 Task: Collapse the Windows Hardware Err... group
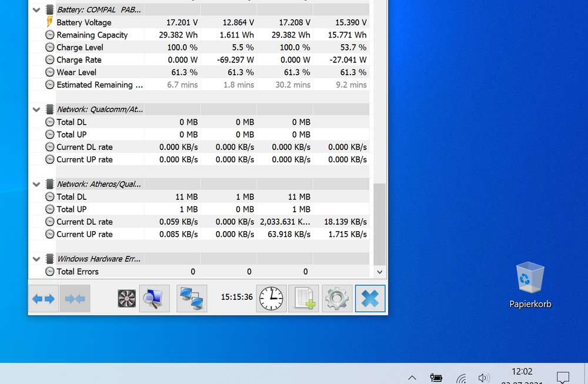[x=36, y=259]
